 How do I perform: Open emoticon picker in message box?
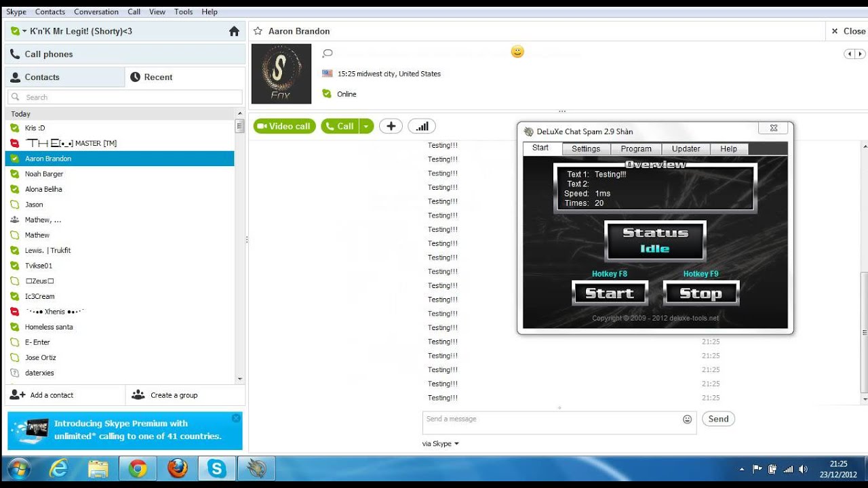pos(687,420)
